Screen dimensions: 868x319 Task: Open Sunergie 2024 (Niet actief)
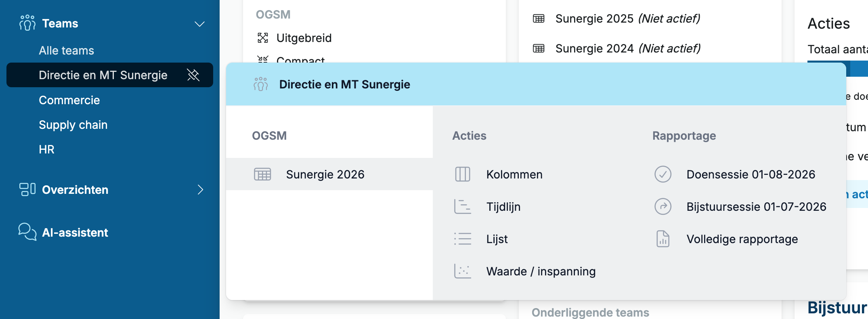point(628,48)
